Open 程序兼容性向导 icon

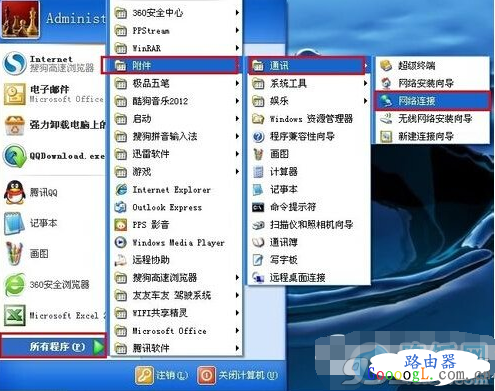pyautogui.click(x=258, y=136)
